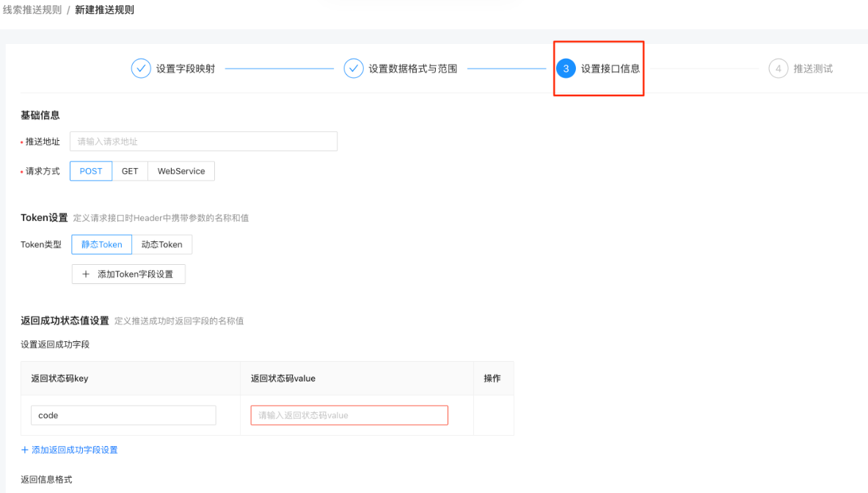Click the code key input in the table

coord(123,415)
